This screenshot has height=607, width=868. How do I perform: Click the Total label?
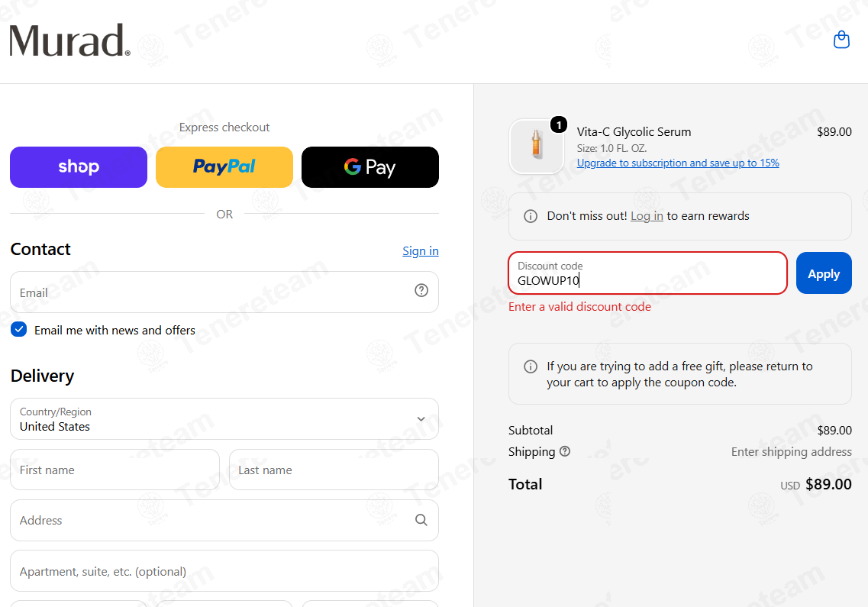[525, 484]
